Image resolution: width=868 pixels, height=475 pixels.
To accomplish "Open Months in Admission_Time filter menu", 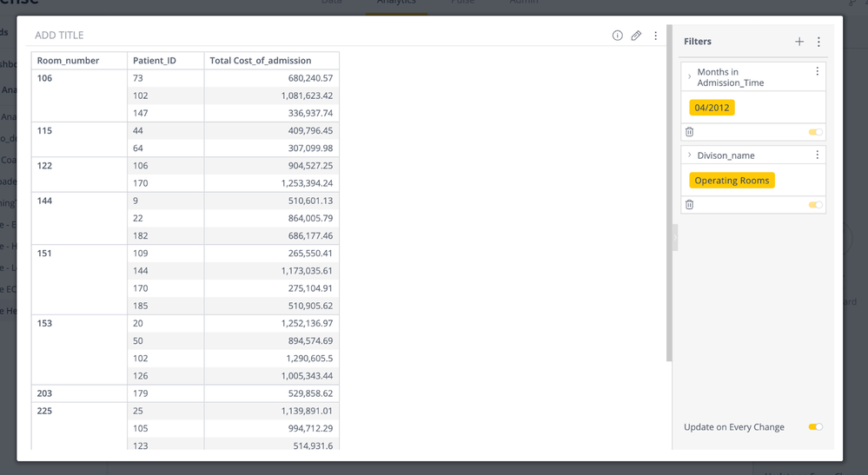I will pos(818,72).
